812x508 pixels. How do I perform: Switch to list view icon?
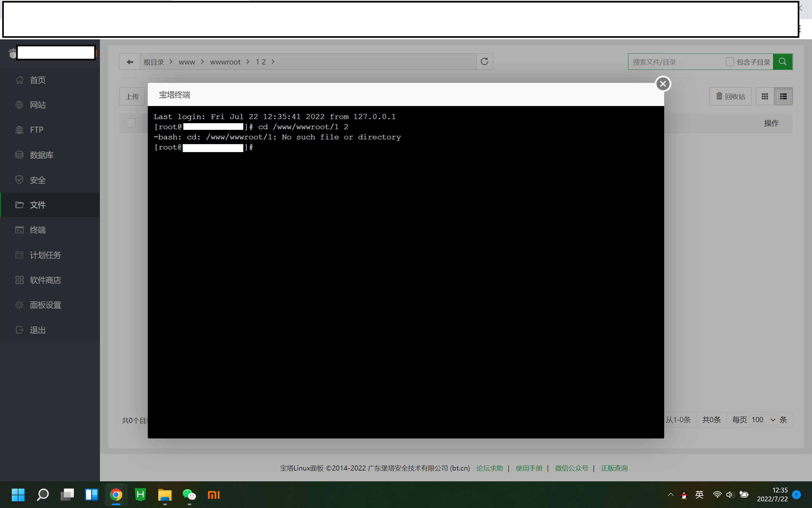point(783,97)
